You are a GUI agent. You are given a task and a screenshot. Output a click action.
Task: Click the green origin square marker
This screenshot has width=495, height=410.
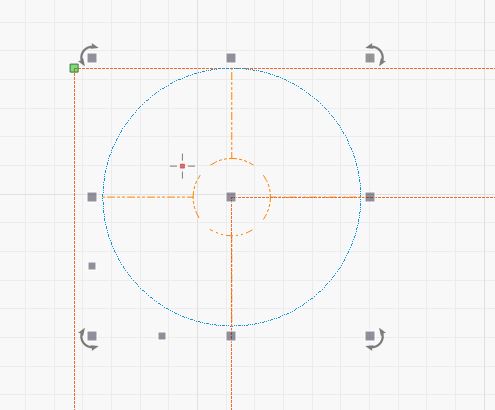pos(74,68)
